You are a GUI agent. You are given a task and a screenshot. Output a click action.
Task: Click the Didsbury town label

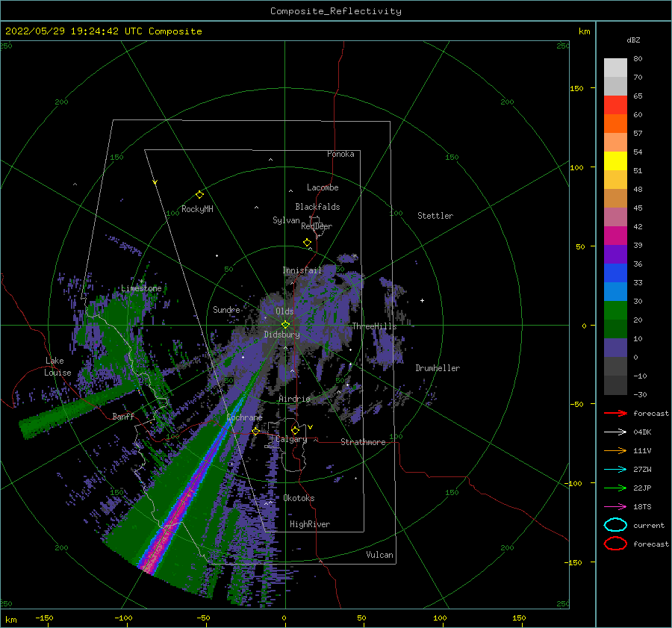[281, 335]
